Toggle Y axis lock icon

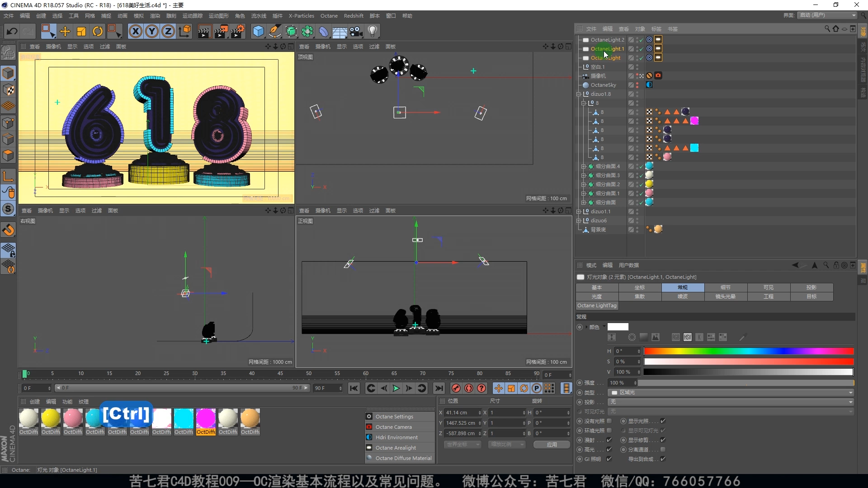152,31
